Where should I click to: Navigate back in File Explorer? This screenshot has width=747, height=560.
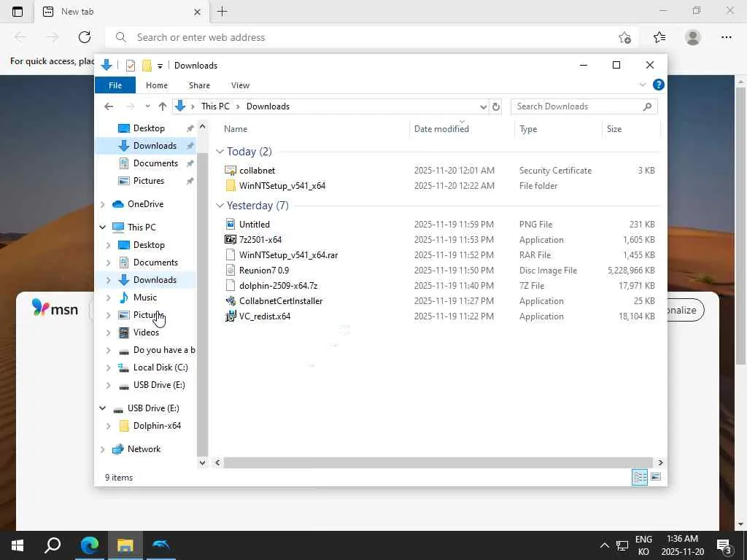pos(109,106)
